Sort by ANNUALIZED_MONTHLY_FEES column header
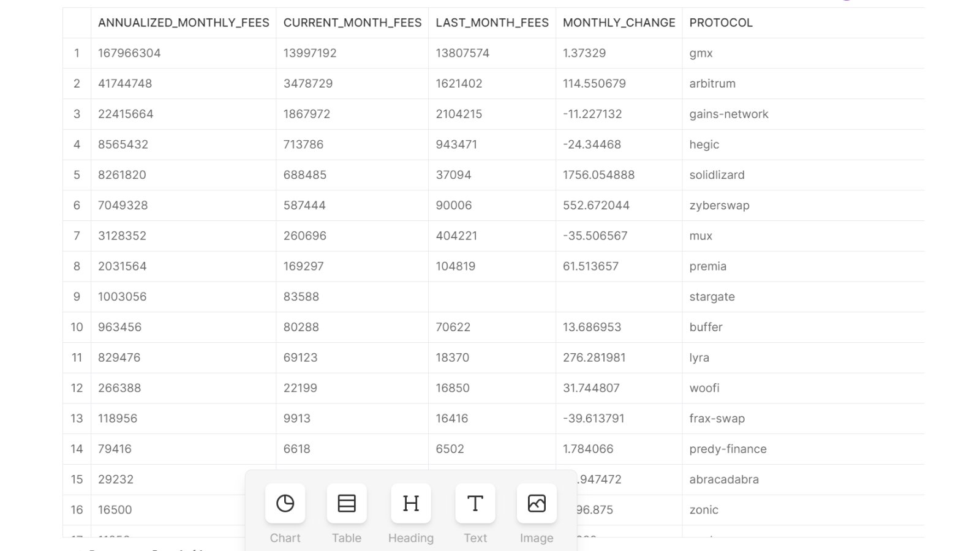This screenshot has height=551, width=980. click(x=183, y=23)
